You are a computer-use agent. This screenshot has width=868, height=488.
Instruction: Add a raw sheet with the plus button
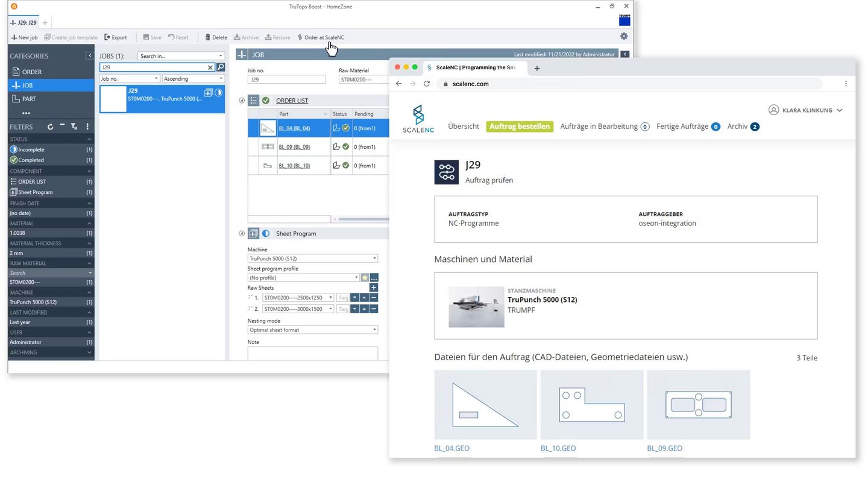pyautogui.click(x=374, y=287)
